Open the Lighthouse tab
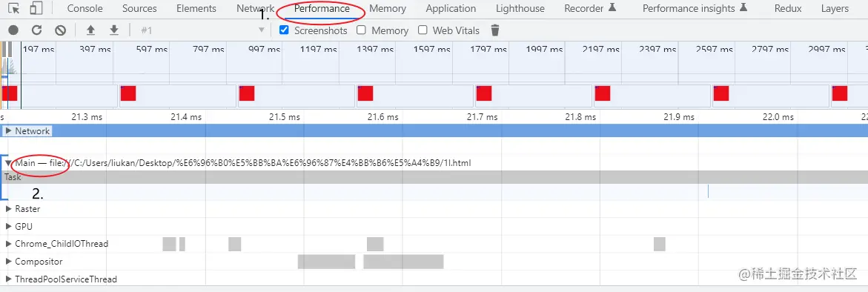Viewport: 868px width, 292px height. [x=520, y=8]
